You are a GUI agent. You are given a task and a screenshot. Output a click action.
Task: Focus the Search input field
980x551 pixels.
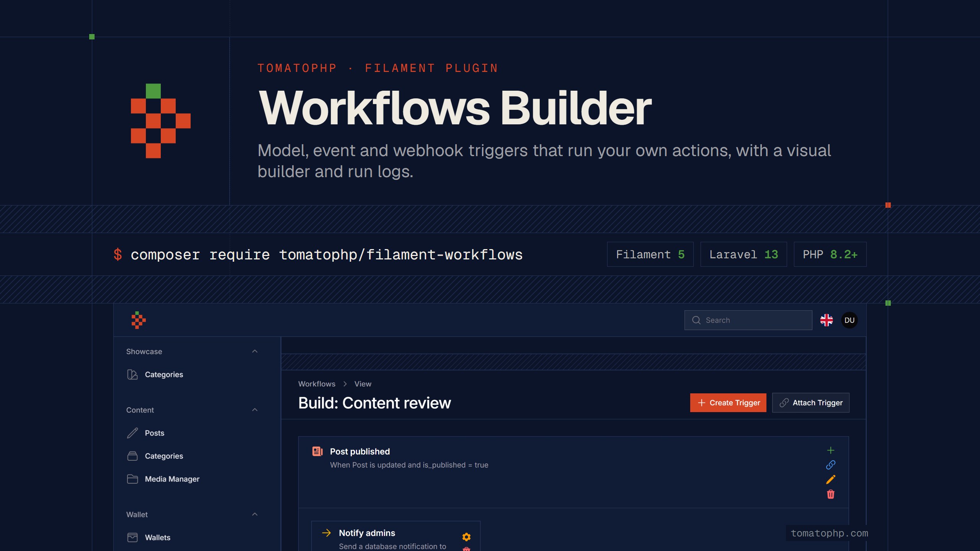click(x=748, y=320)
